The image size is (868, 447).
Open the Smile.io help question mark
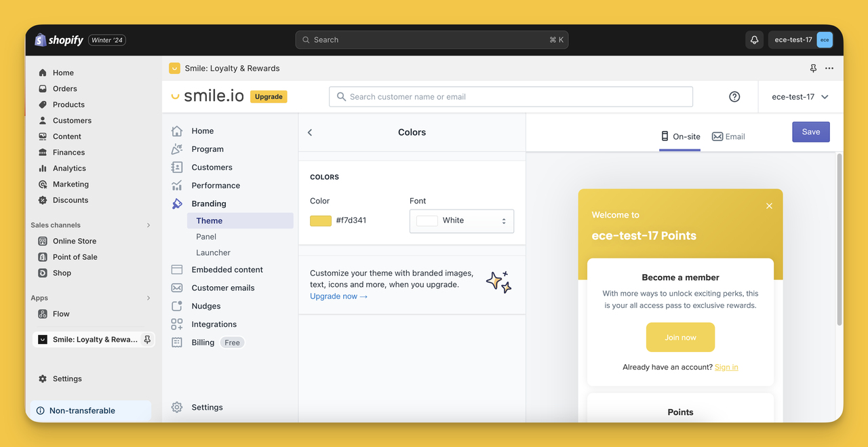click(734, 96)
